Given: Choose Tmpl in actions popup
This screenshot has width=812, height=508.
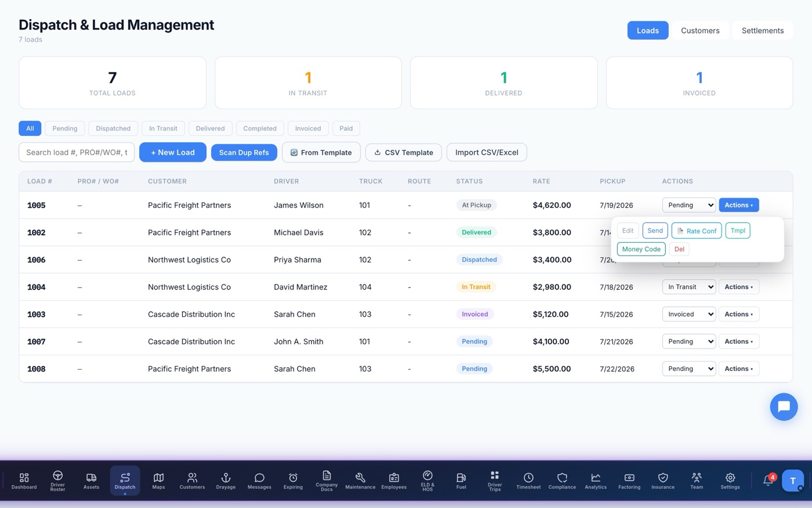Looking at the screenshot, I should [x=738, y=230].
